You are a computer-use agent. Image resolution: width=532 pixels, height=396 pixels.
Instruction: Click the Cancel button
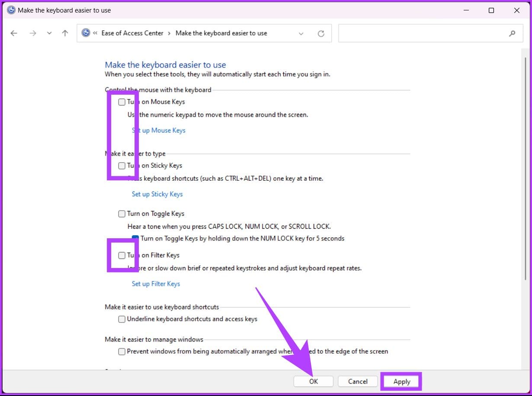[x=358, y=381]
